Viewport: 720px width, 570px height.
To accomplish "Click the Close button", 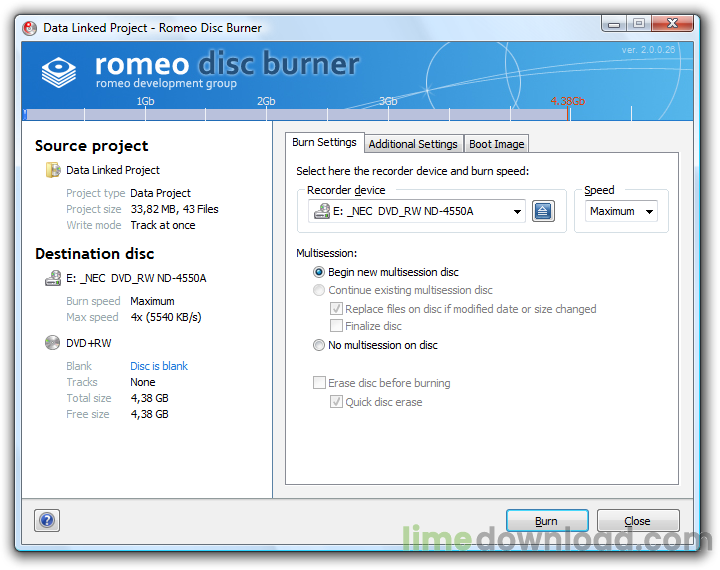I will 638,521.
